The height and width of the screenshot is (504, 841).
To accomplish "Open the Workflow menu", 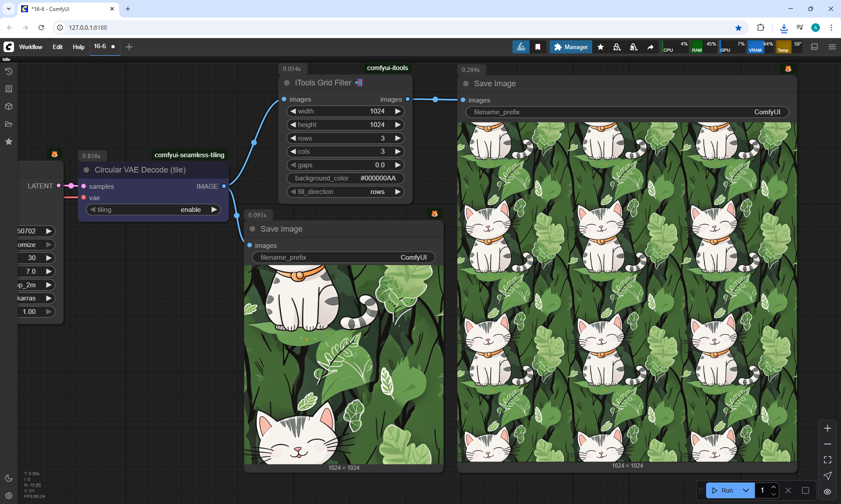I will coord(31,47).
